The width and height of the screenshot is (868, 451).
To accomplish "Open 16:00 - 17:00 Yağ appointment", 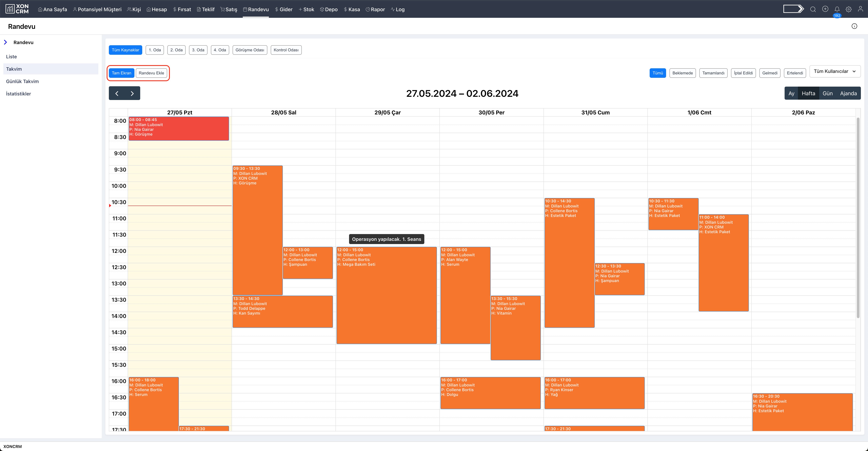I will [594, 393].
